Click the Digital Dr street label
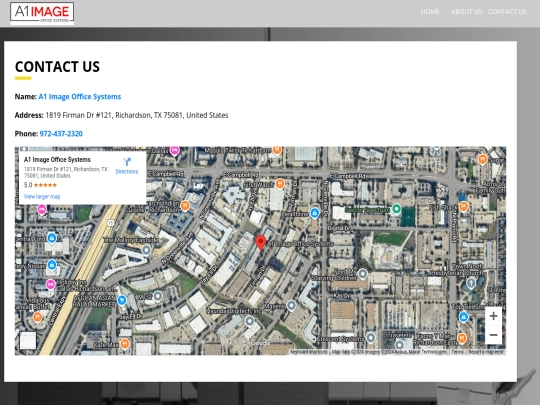 click(x=339, y=228)
